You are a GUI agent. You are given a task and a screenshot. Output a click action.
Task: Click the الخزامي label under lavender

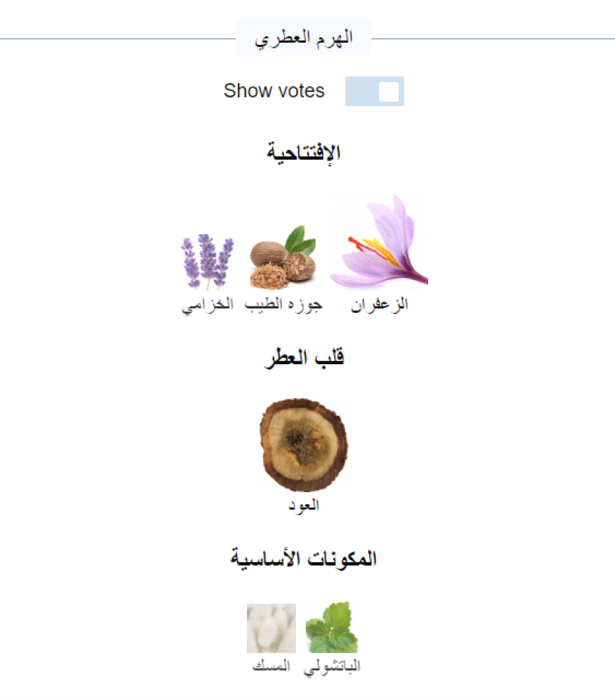[x=207, y=305]
